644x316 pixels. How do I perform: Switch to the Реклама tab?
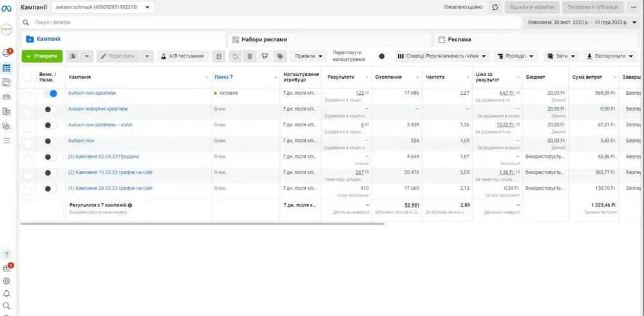pos(536,39)
